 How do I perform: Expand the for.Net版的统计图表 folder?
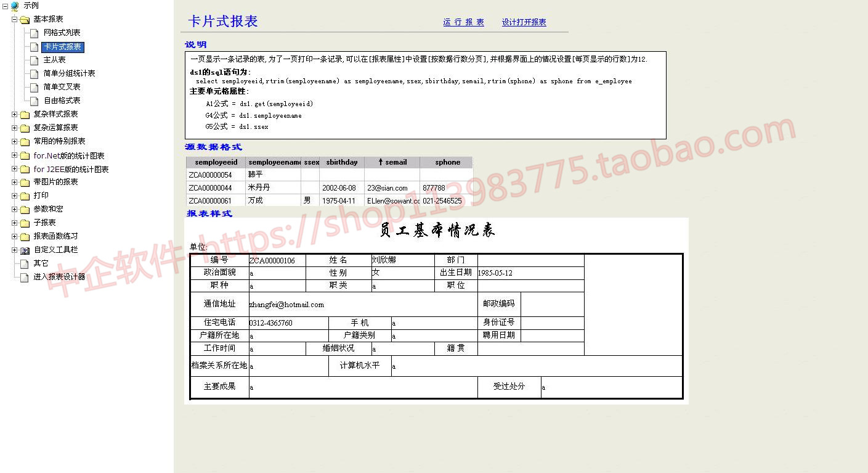pos(15,156)
